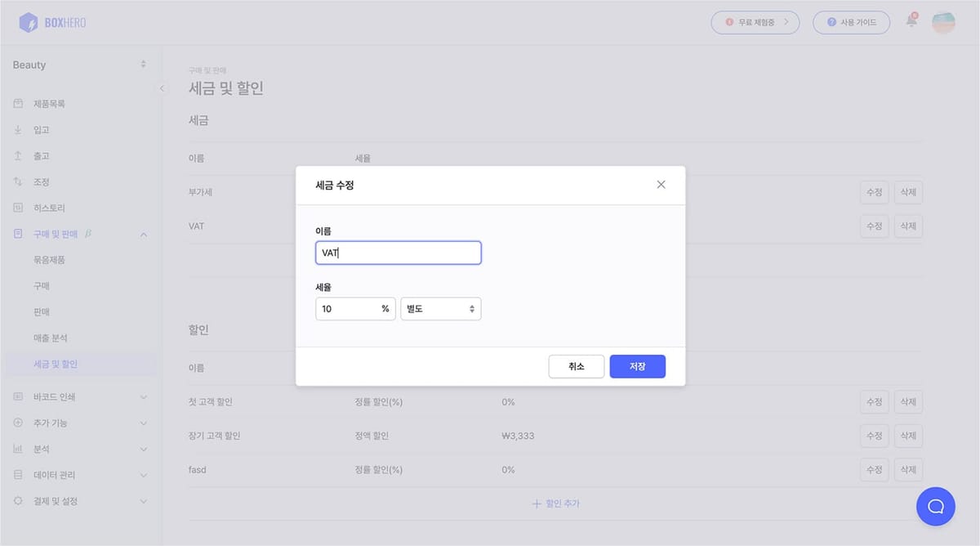Collapse the sidebar with arrow icon

(x=162, y=88)
